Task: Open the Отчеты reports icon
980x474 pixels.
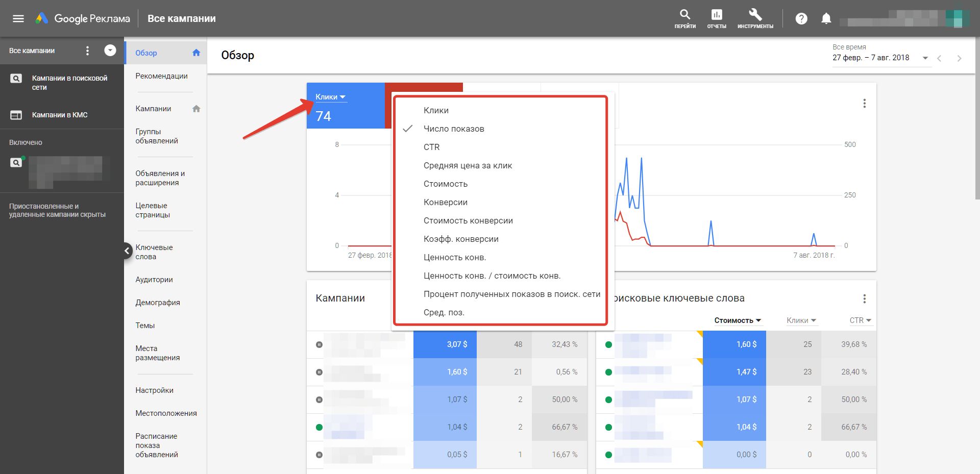Action: [717, 15]
